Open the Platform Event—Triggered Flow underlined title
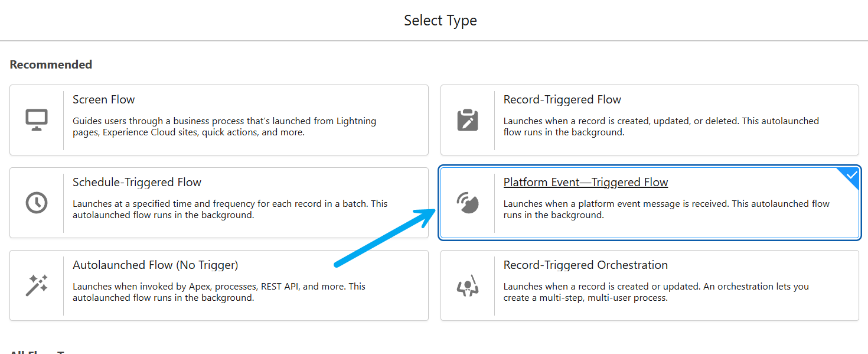 pyautogui.click(x=586, y=182)
